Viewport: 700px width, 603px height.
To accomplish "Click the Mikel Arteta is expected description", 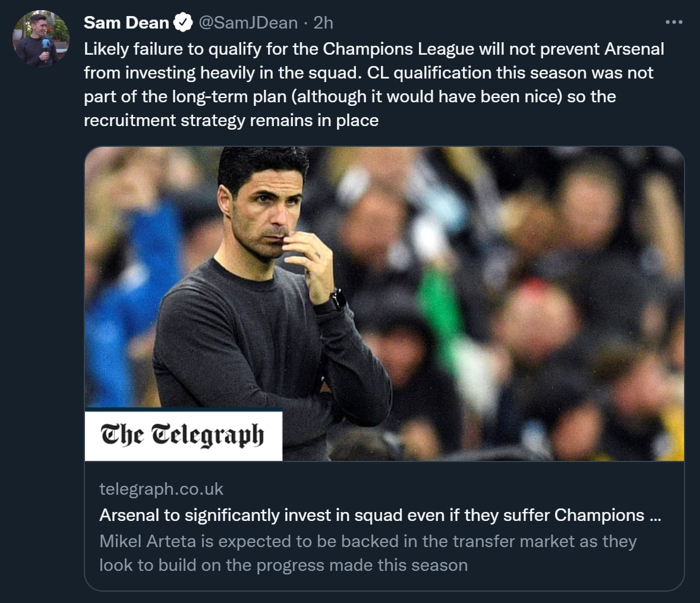I will [x=368, y=541].
